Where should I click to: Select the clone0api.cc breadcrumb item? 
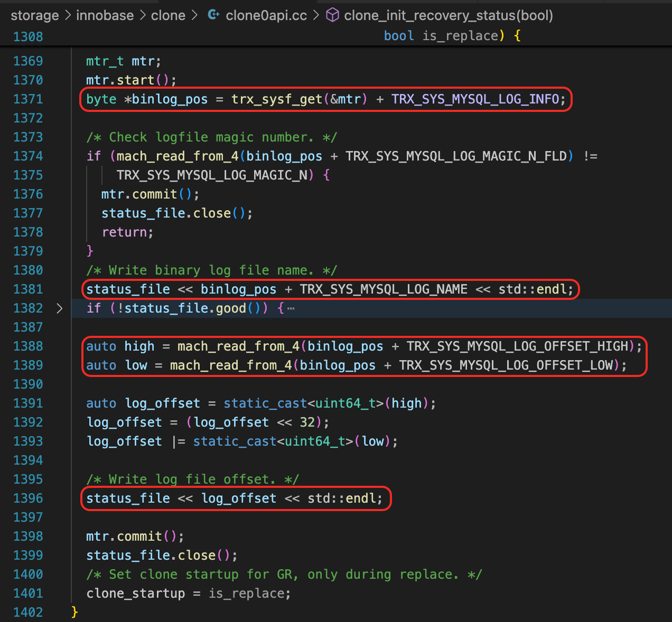point(266,15)
